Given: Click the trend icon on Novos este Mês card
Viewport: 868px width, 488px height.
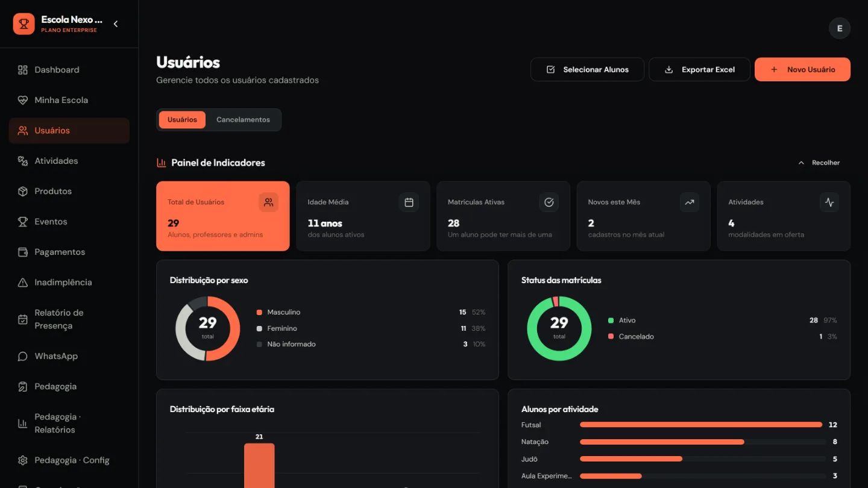Looking at the screenshot, I should point(690,202).
